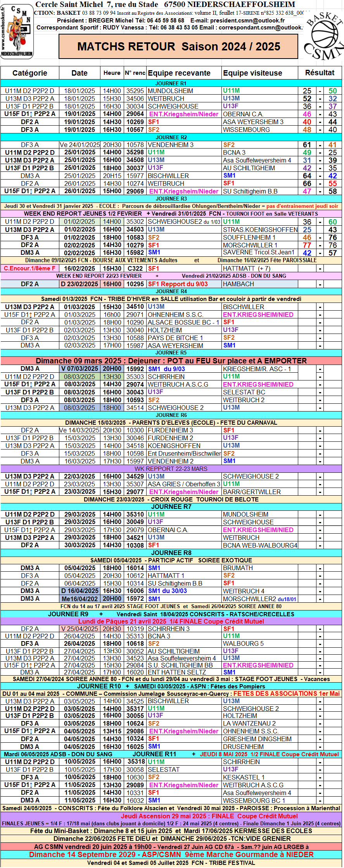This screenshot has width=344, height=868.
Task: Click match number 34506 for WEITBRUCH
Action: click(135, 99)
